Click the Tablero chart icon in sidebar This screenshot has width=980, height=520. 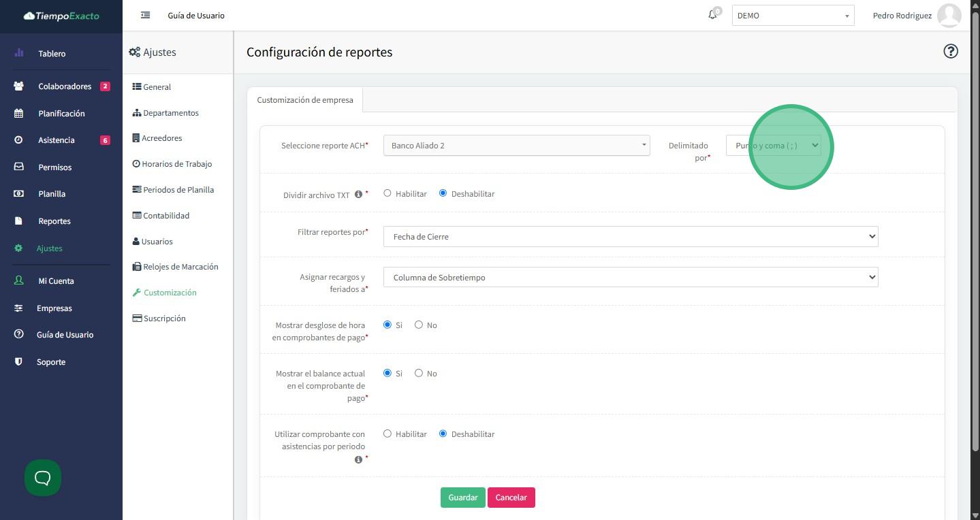[x=19, y=53]
